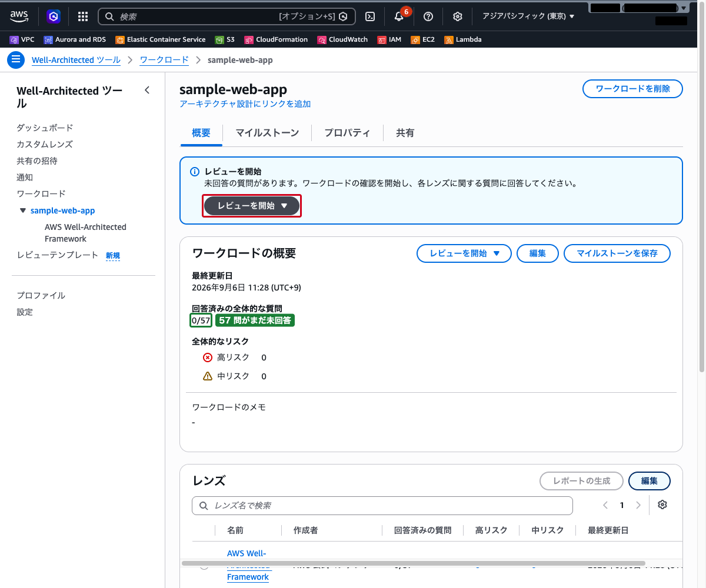Screen dimensions: 706x588
Task: Open EC2 favorite shortcut
Action: click(423, 39)
